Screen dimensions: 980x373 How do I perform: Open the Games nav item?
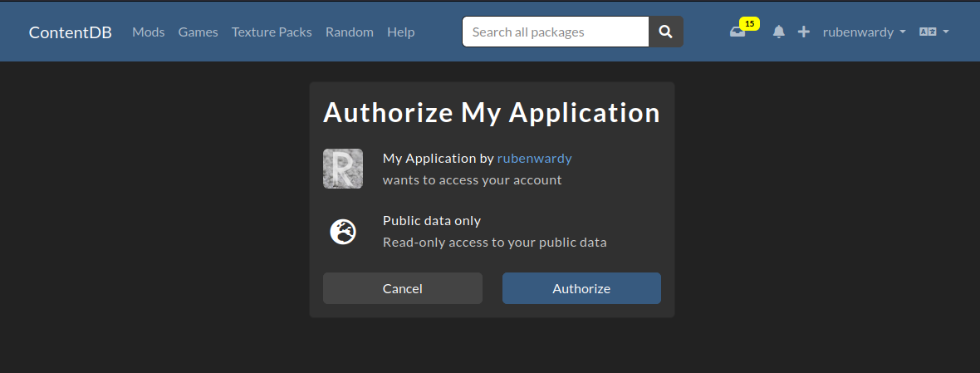pyautogui.click(x=198, y=32)
